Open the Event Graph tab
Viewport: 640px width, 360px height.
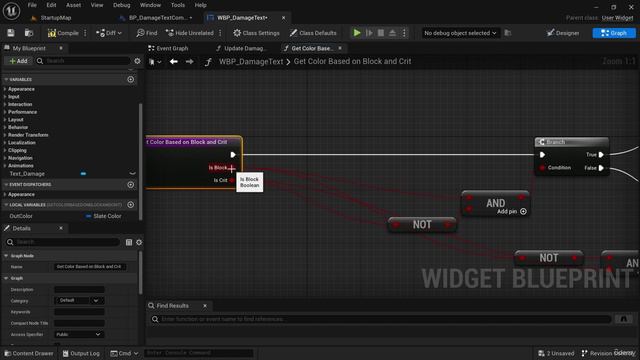(168, 48)
